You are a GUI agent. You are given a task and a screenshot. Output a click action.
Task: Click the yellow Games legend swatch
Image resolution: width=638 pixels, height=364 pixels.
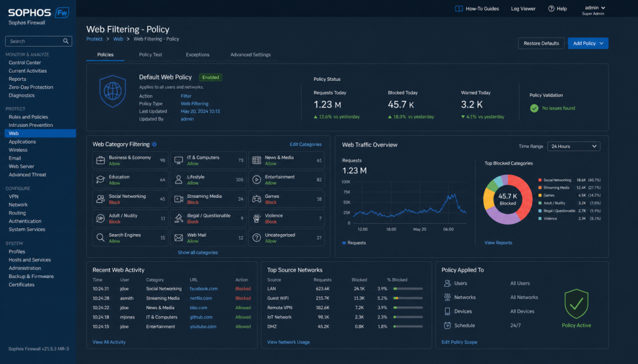[x=540, y=195]
